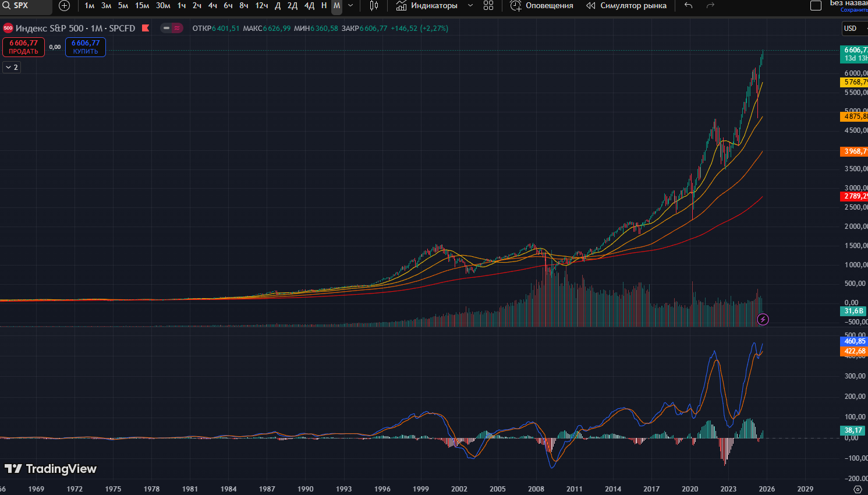This screenshot has height=495, width=868.
Task: Click the plus icon to compare or add symbol
Action: click(65, 6)
